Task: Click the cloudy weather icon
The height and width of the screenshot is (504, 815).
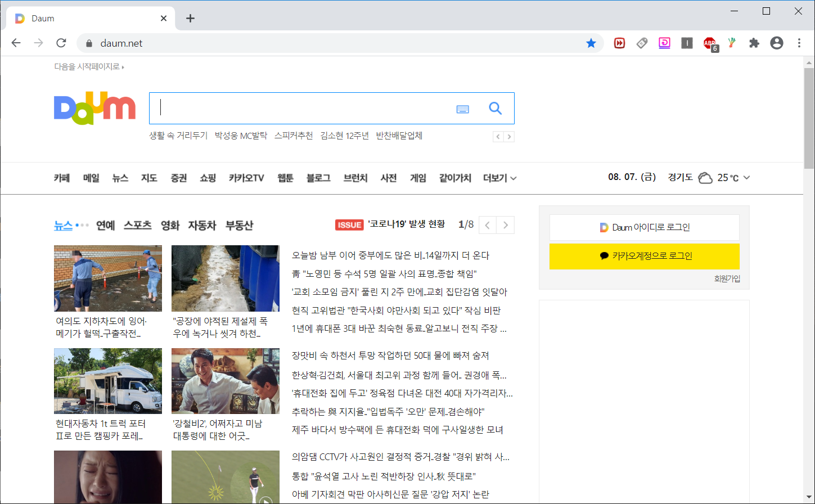Action: [x=705, y=178]
